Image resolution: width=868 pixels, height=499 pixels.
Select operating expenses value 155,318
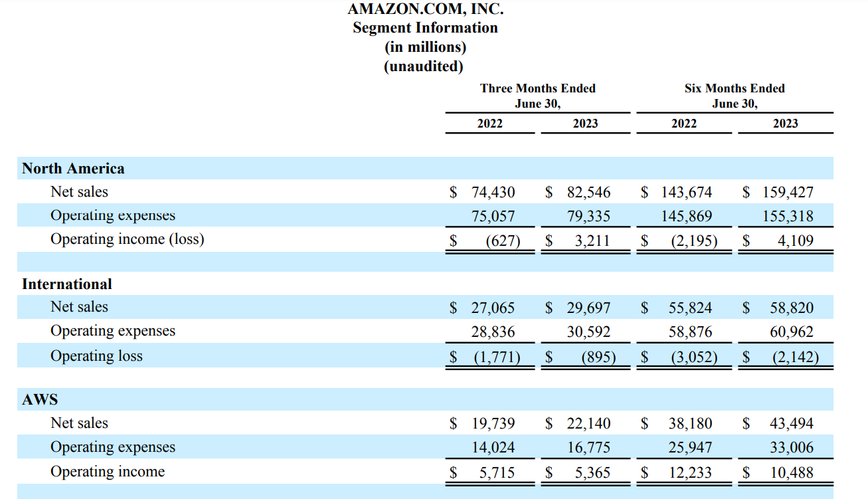coord(788,217)
